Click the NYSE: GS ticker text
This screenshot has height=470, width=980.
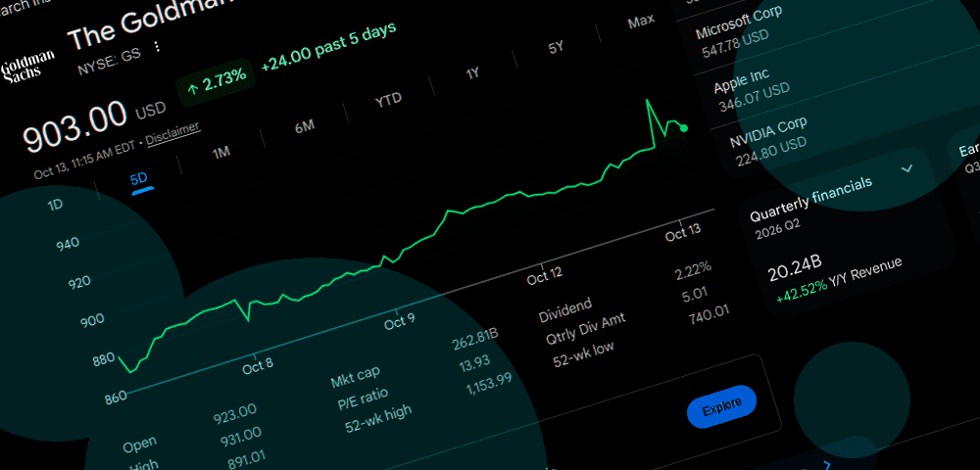tap(110, 61)
